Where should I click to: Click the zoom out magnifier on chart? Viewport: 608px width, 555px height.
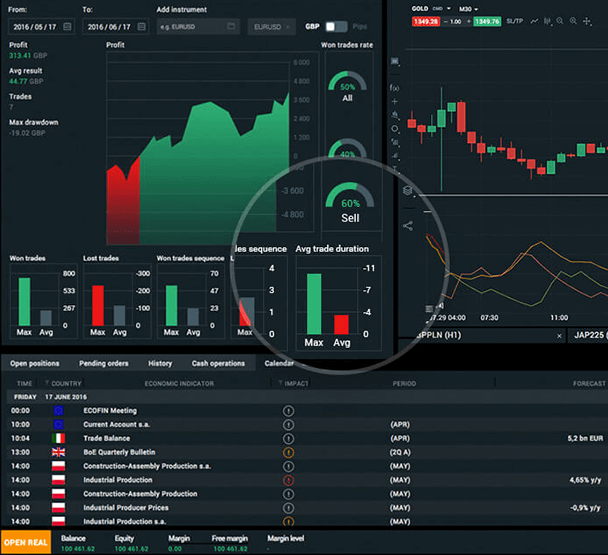pos(560,21)
